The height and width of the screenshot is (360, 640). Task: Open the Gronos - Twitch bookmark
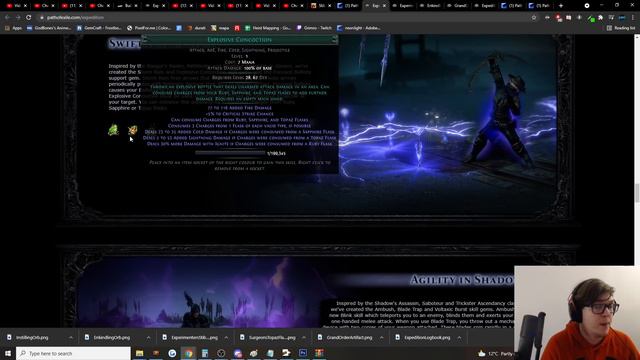pyautogui.click(x=314, y=28)
